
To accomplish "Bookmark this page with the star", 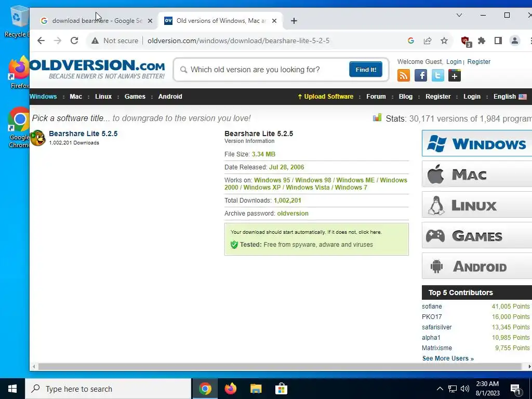I will 444,41.
